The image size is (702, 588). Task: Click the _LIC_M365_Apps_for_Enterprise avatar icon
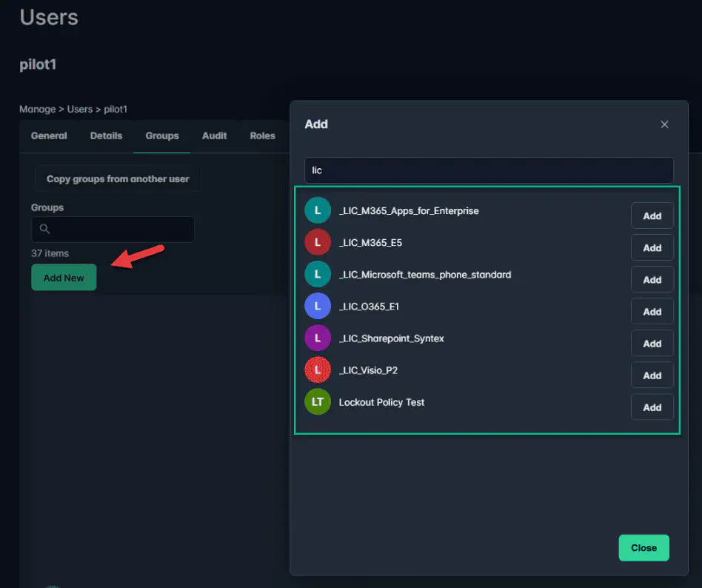pos(317,211)
